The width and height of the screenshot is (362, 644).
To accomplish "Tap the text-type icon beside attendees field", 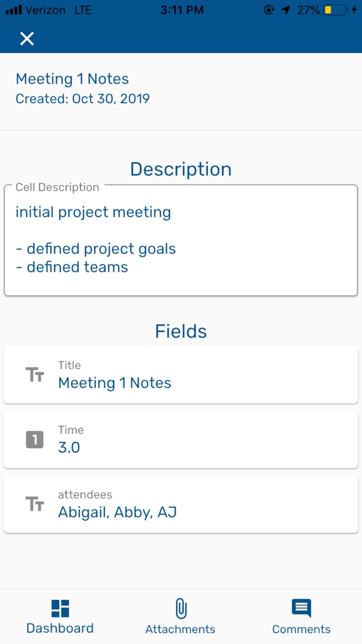I will (x=35, y=504).
